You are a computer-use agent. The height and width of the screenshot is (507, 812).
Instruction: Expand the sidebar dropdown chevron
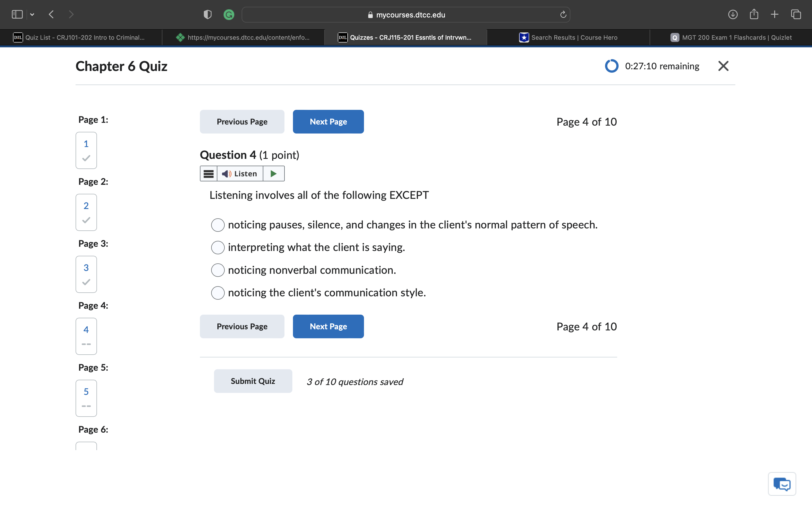pos(32,14)
